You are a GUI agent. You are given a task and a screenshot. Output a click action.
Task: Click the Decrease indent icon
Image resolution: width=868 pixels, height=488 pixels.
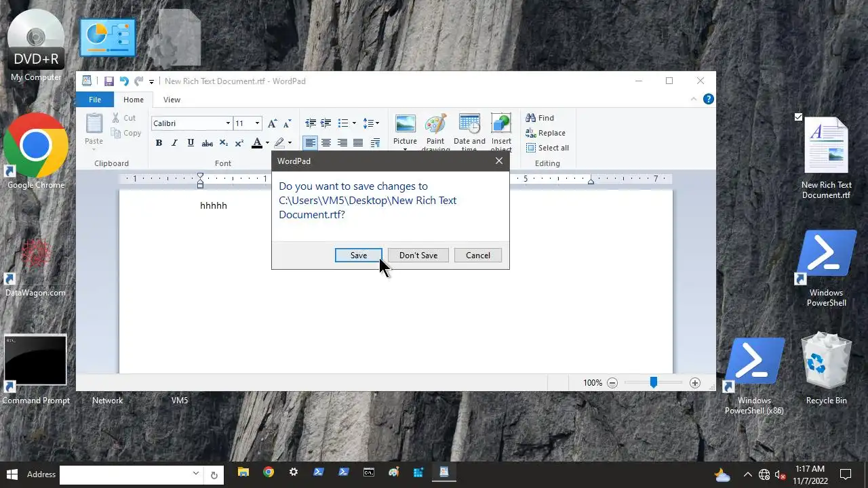coord(311,123)
